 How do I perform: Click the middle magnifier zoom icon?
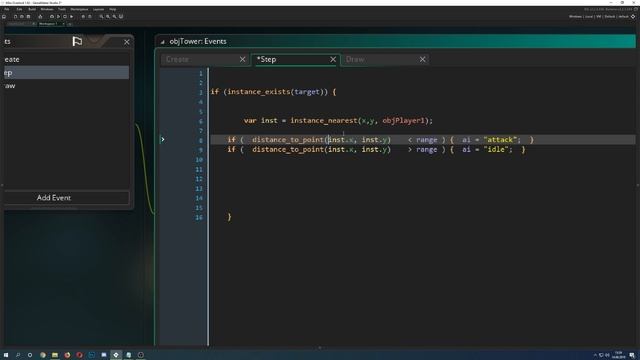pyautogui.click(x=108, y=17)
